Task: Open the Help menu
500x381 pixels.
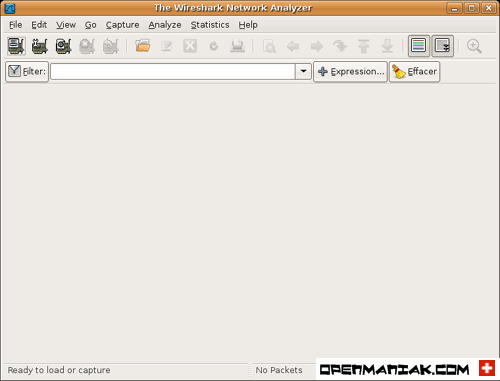Action: tap(248, 25)
